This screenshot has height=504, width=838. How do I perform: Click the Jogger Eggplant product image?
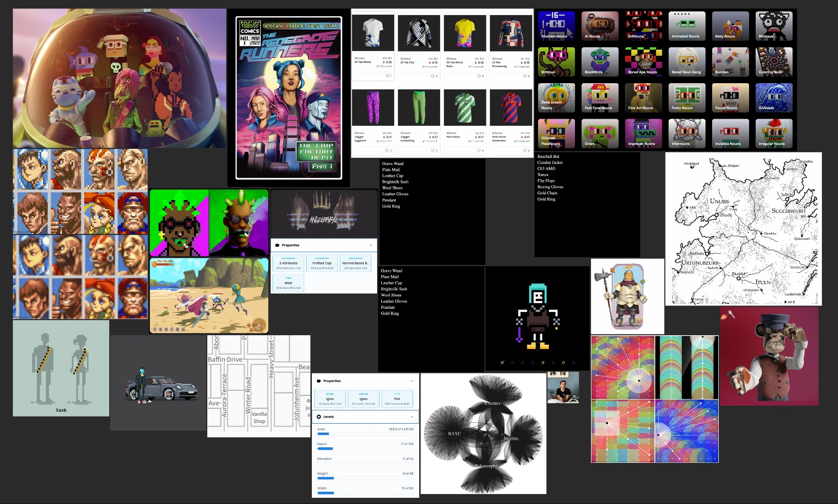point(373,107)
